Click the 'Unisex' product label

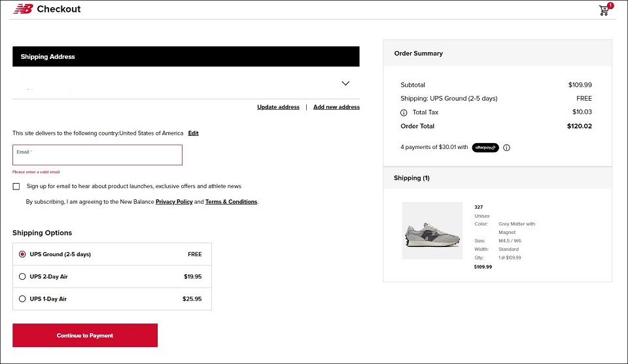click(x=482, y=216)
